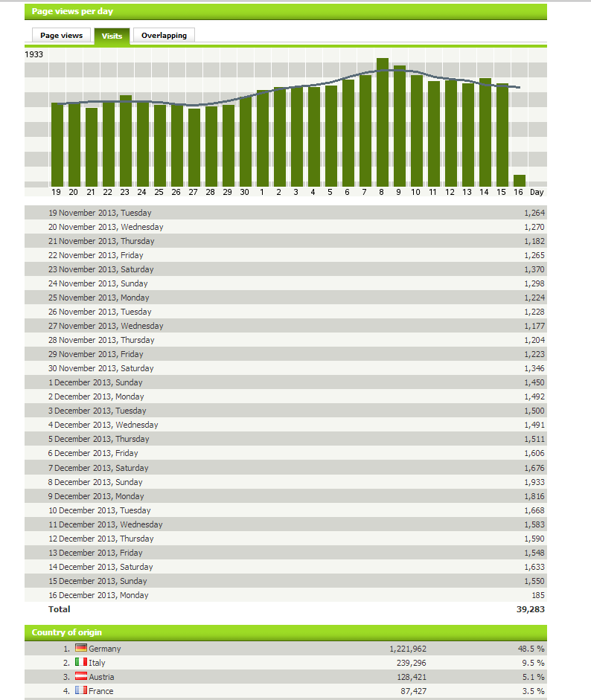Select row 26 November 2013, Tuesday

pyautogui.click(x=285, y=312)
